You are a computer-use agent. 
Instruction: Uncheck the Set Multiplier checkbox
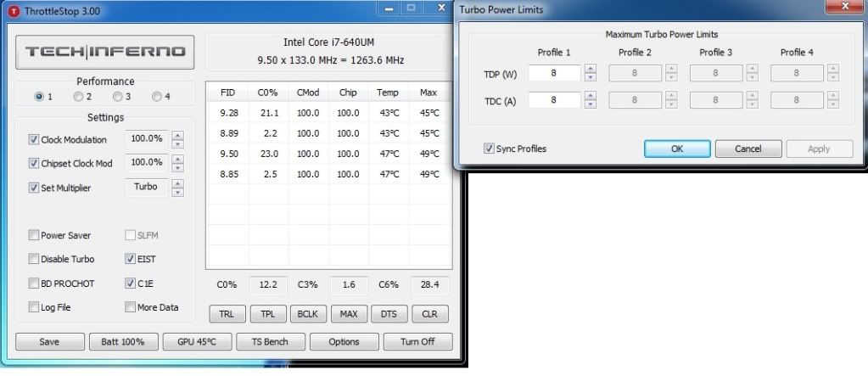[34, 188]
